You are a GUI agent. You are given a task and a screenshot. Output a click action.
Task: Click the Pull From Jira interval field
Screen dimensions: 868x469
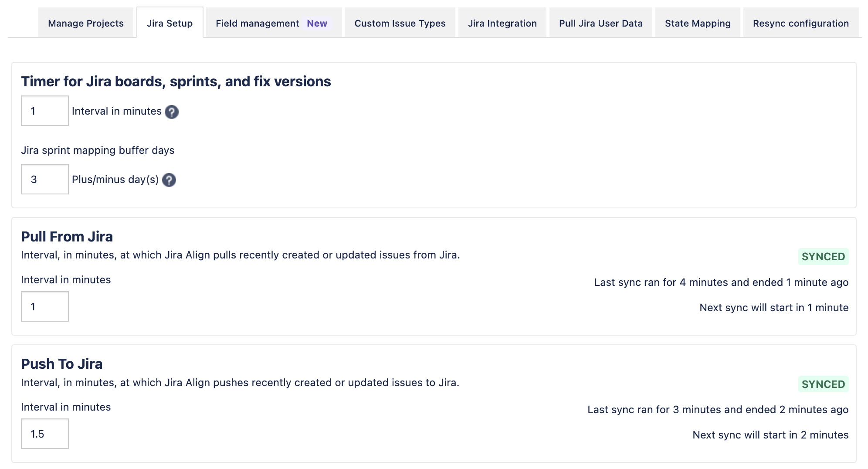point(45,306)
